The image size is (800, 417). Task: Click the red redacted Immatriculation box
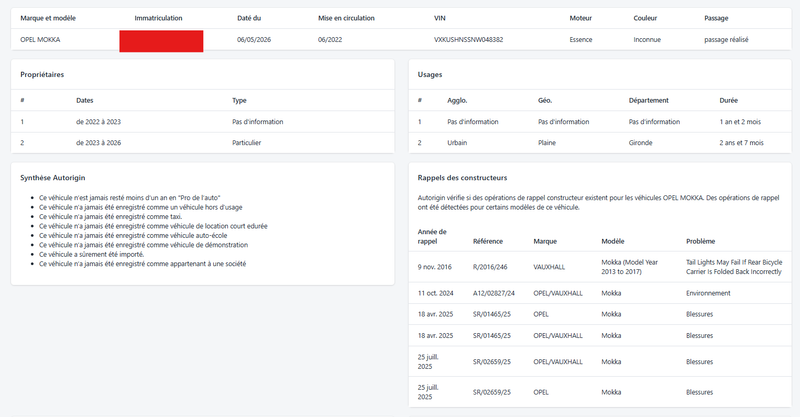point(161,41)
